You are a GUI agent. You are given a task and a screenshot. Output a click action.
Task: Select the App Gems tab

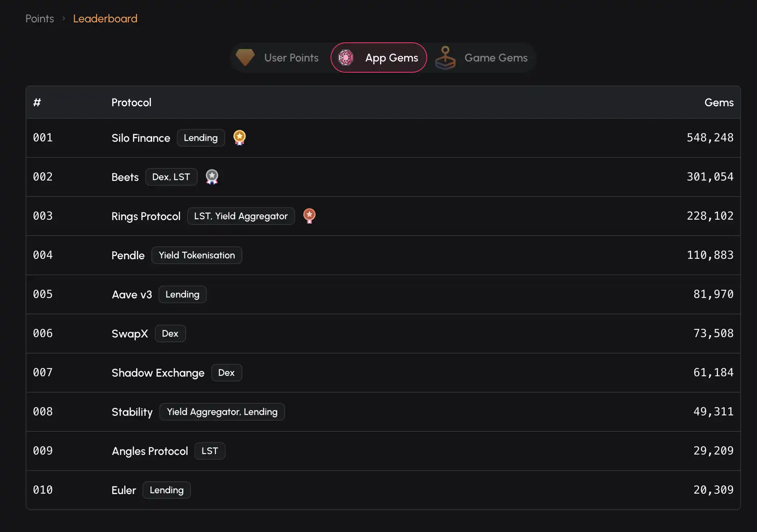pyautogui.click(x=391, y=58)
